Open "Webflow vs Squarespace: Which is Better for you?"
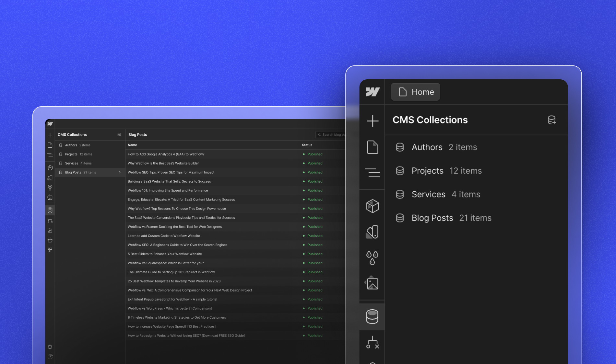Viewport: 616px width, 364px height. coord(166,263)
